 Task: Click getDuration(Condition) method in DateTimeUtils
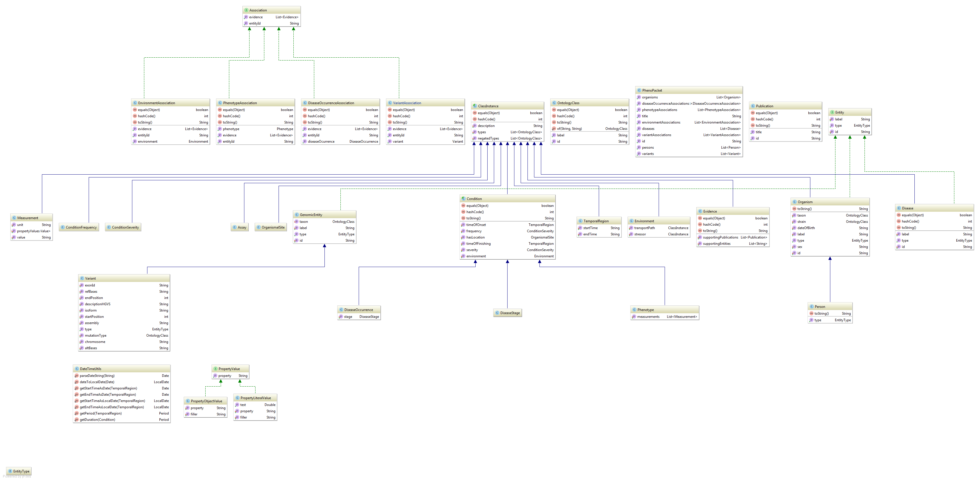pos(98,420)
